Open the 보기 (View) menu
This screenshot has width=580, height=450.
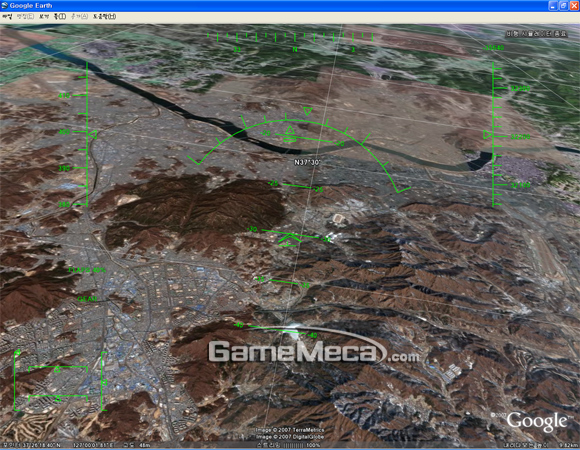pos(44,17)
